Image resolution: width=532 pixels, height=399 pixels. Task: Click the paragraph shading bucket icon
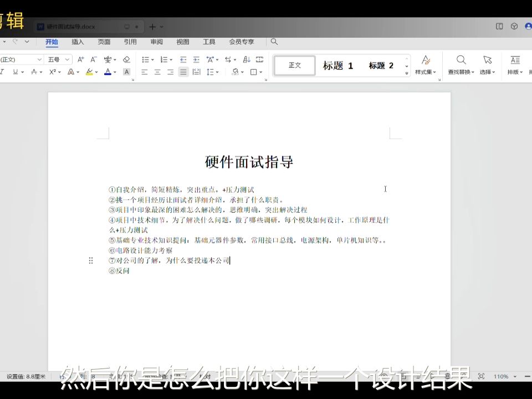[235, 72]
